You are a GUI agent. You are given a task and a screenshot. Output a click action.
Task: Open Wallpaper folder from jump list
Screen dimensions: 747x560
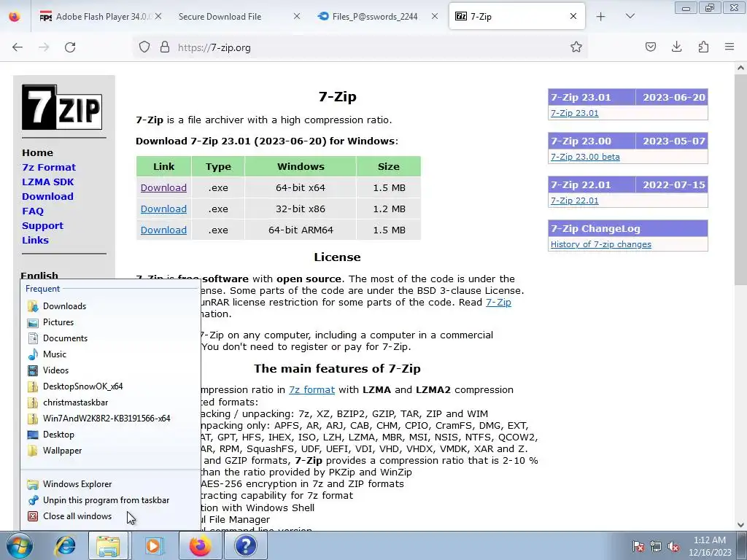pos(111,451)
